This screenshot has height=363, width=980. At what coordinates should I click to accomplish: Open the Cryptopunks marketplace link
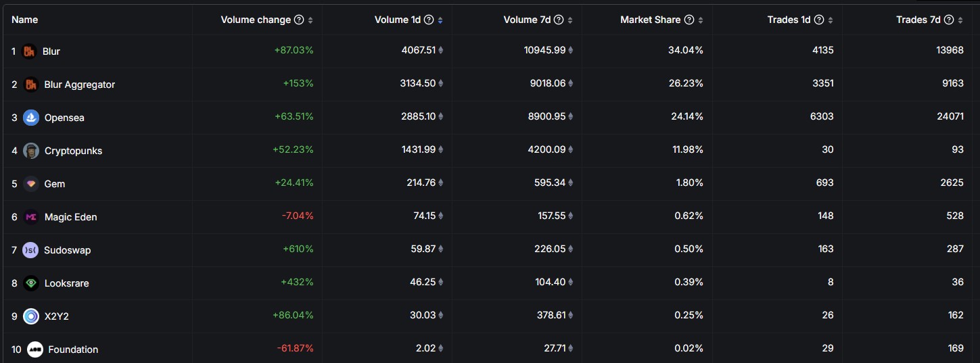click(73, 151)
